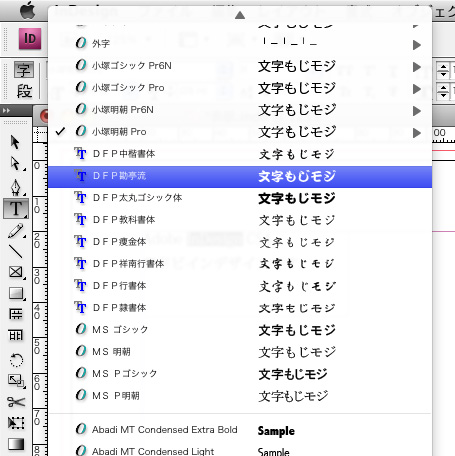Select the Scissors tool
455x456 pixels.
tap(16, 402)
